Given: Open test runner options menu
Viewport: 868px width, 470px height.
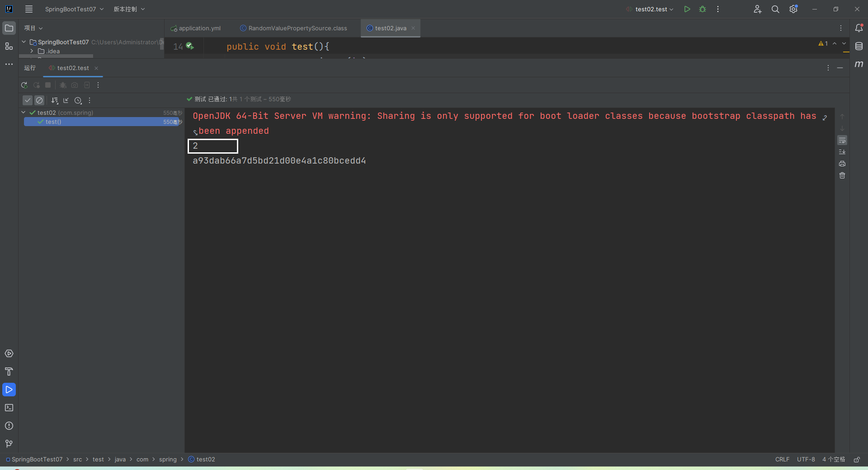Looking at the screenshot, I should 90,100.
